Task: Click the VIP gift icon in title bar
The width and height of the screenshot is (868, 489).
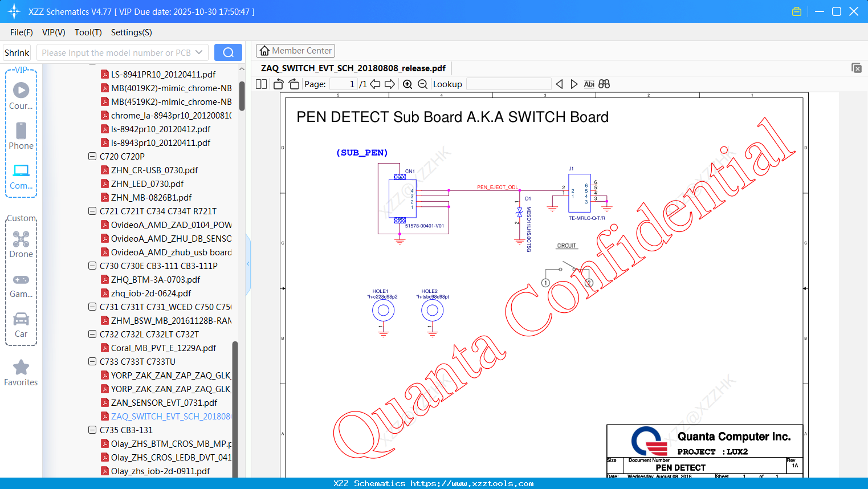Action: pyautogui.click(x=797, y=11)
